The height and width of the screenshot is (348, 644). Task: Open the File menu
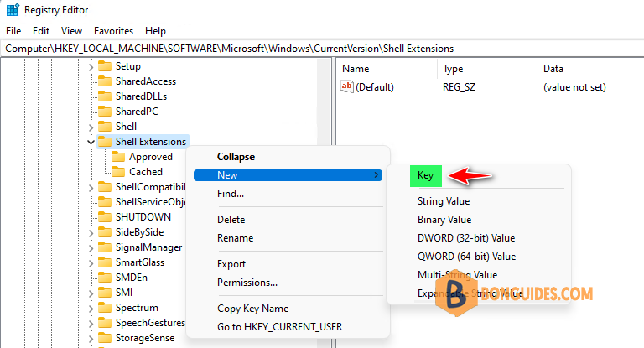point(13,31)
